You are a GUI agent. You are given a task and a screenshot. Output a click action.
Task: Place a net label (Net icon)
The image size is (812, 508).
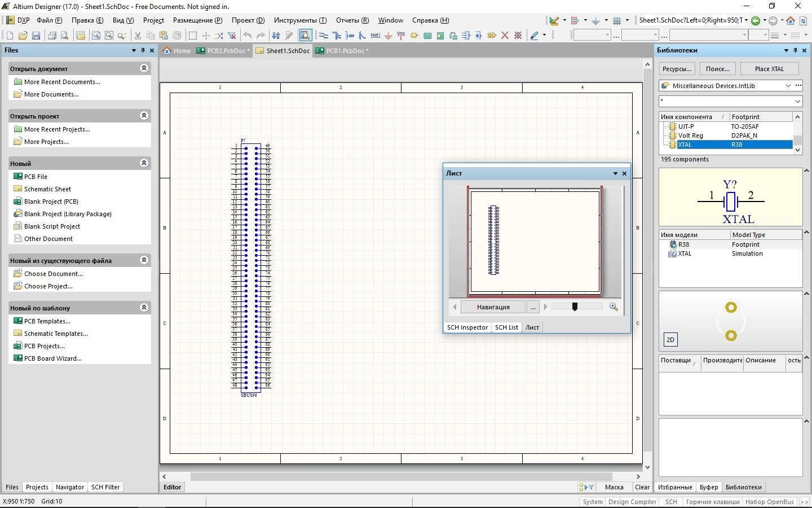(x=376, y=36)
